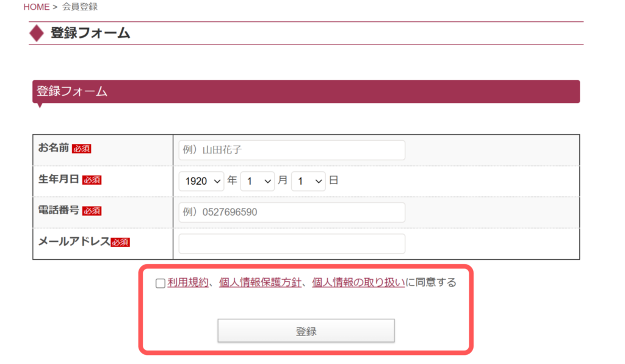Click the 必須 badge next to 生年月日
This screenshot has height=364, width=625.
pos(92,179)
